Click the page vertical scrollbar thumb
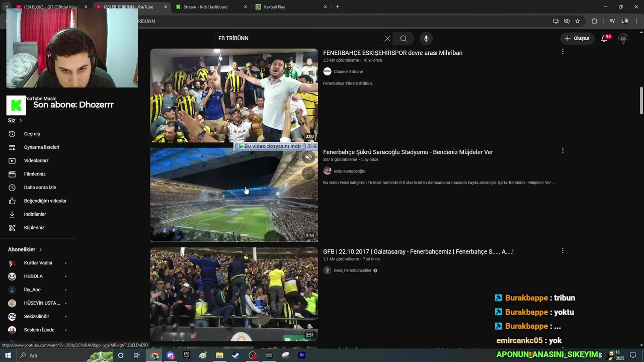The image size is (644, 362). (641, 101)
